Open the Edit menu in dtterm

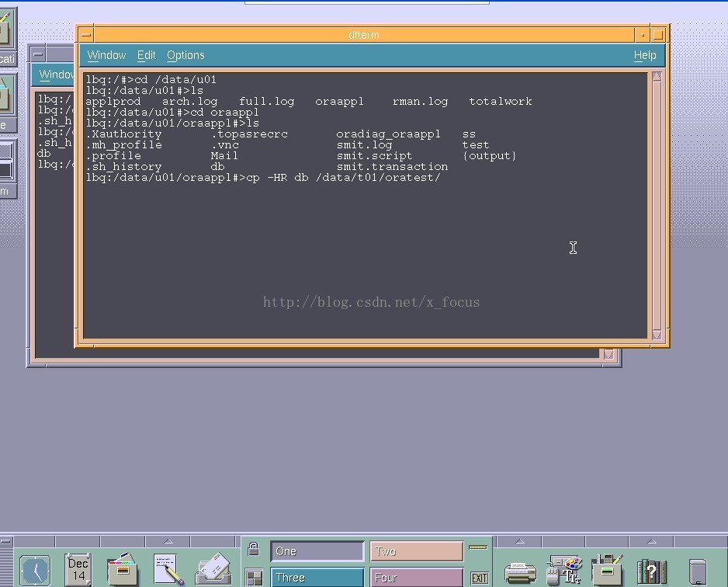tap(146, 55)
